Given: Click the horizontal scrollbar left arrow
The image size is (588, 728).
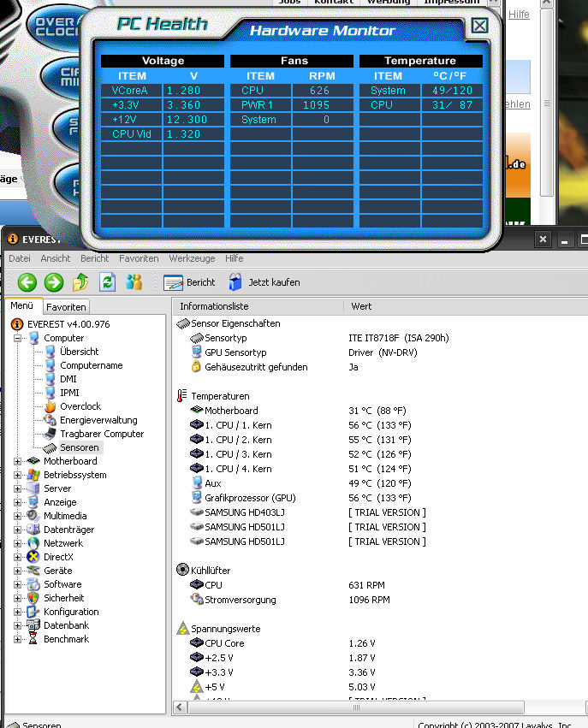Looking at the screenshot, I should [181, 707].
